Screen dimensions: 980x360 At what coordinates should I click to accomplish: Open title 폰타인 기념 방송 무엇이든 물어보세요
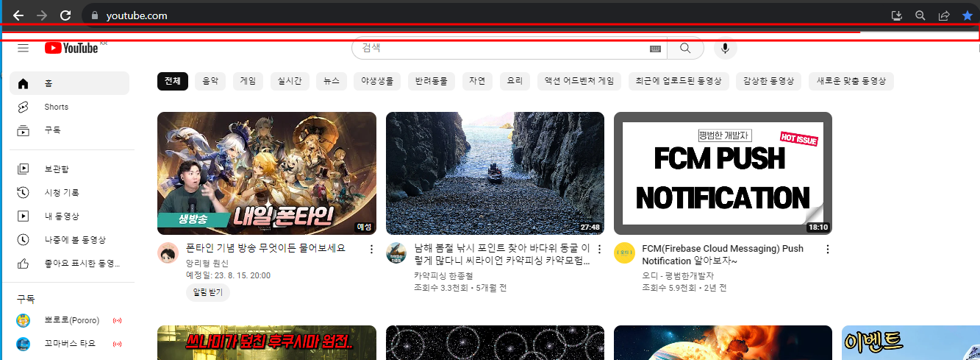click(265, 248)
